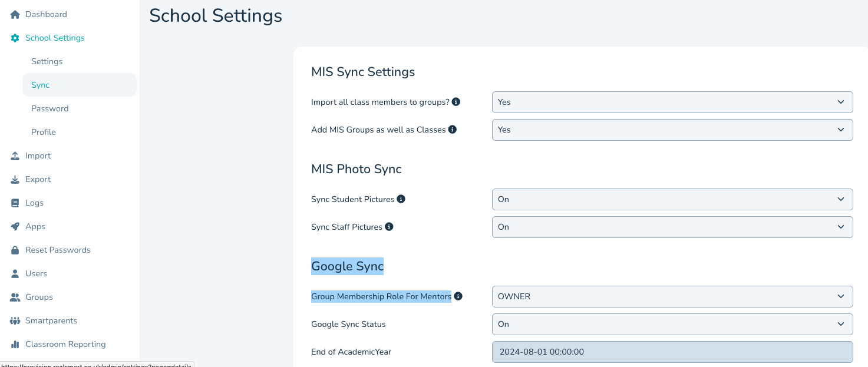Select Group Membership Role OWNER dropdown
The height and width of the screenshot is (367, 868).
tap(672, 296)
